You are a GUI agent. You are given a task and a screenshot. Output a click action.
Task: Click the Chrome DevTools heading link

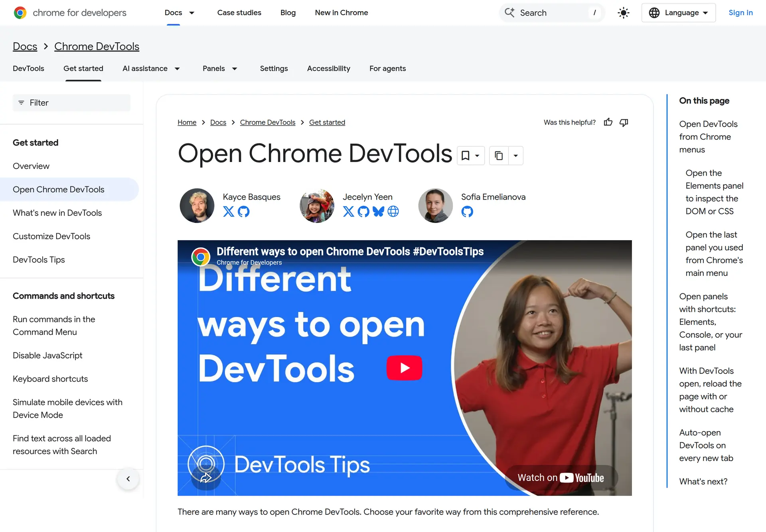(x=97, y=46)
